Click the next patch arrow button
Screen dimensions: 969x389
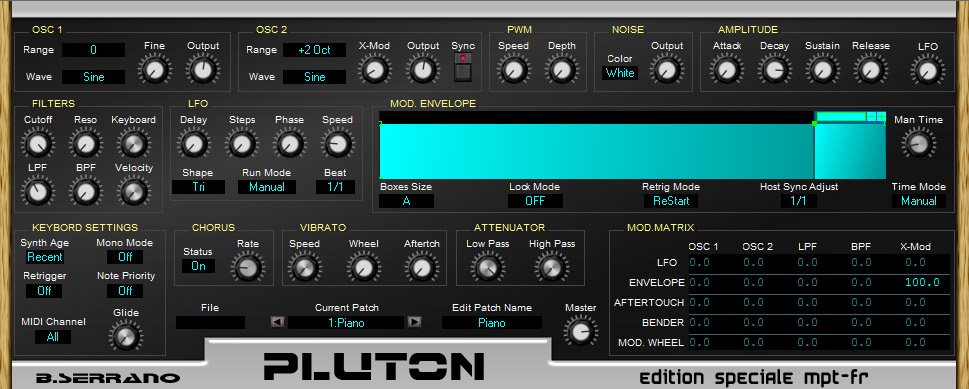(414, 322)
